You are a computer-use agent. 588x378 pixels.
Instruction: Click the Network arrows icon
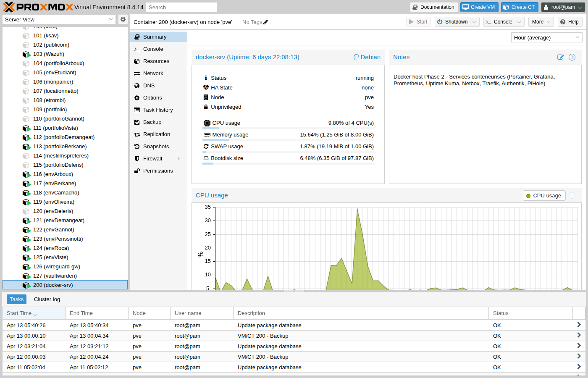point(137,73)
